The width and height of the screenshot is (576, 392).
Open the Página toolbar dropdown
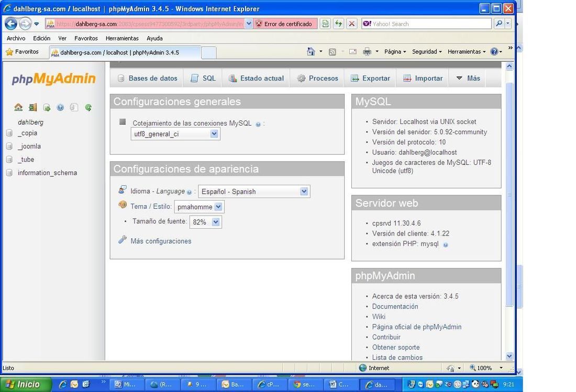pyautogui.click(x=395, y=52)
